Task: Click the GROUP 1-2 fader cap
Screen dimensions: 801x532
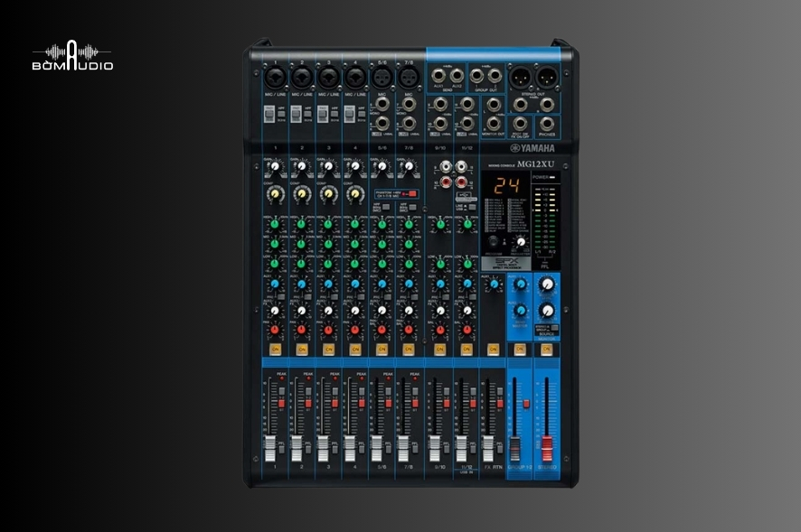Action: point(515,449)
